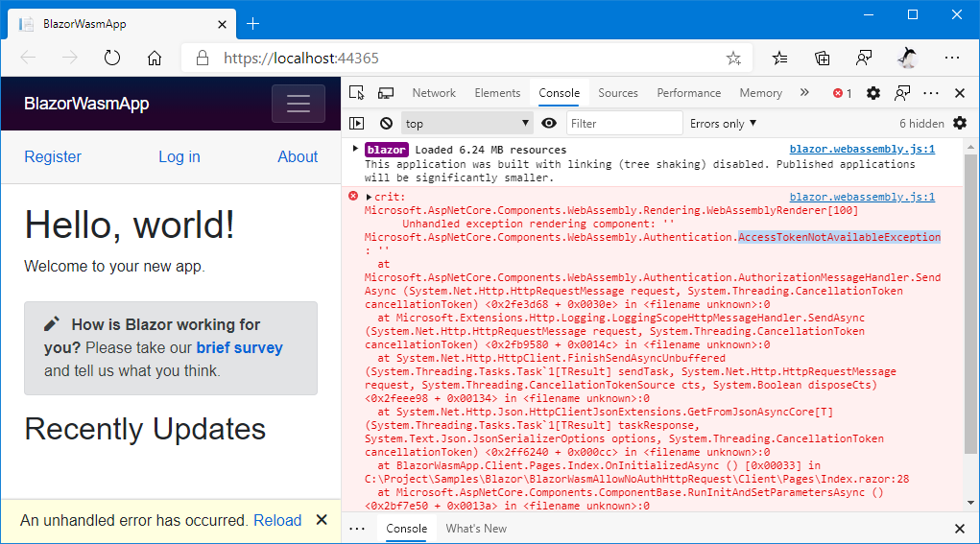Open the browser home page icon
980x544 pixels.
[154, 59]
